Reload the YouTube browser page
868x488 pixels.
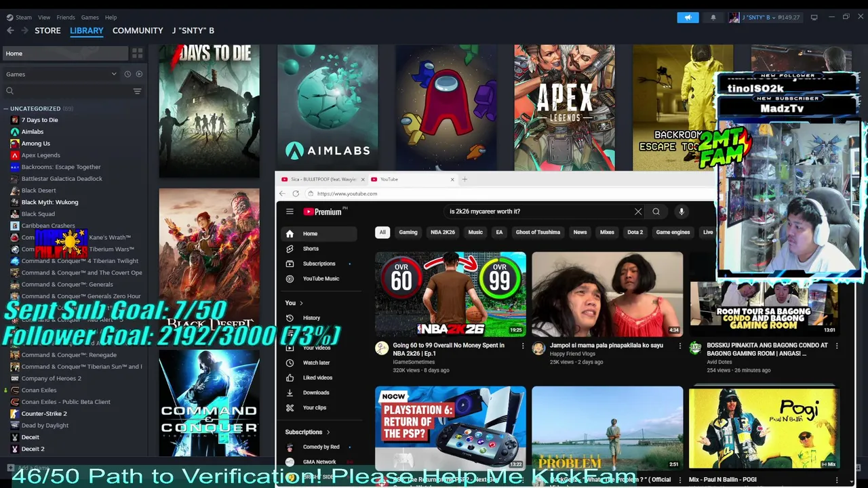(296, 194)
